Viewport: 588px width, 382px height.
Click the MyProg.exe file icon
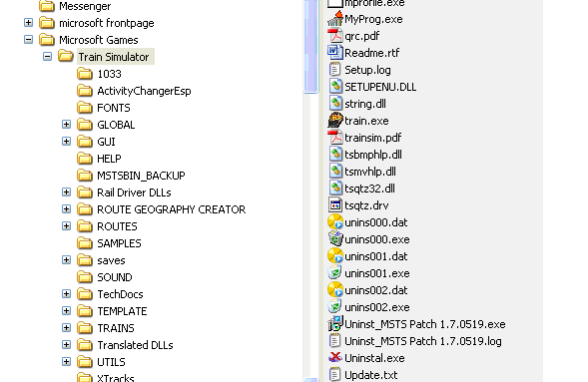(x=334, y=19)
